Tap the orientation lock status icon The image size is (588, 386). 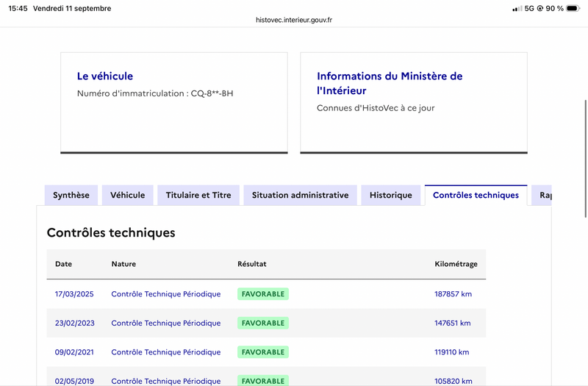pyautogui.click(x=540, y=8)
